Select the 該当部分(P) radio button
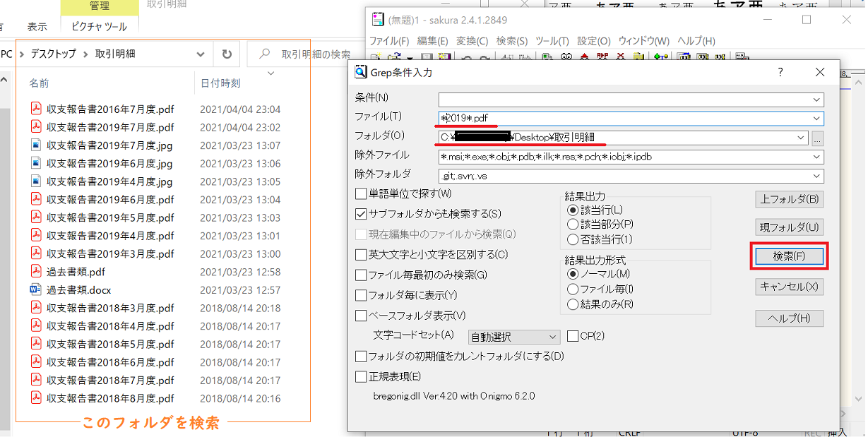Viewport: 868px width, 437px height. [573, 225]
